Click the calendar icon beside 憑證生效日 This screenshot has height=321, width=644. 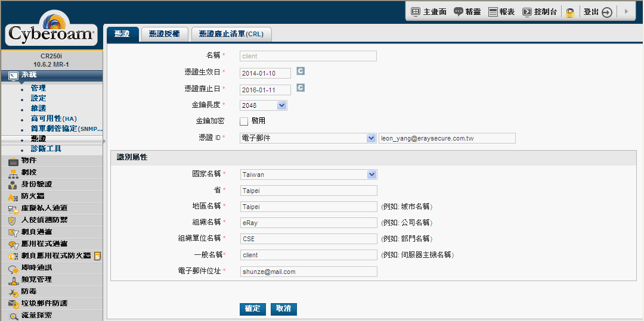point(301,71)
